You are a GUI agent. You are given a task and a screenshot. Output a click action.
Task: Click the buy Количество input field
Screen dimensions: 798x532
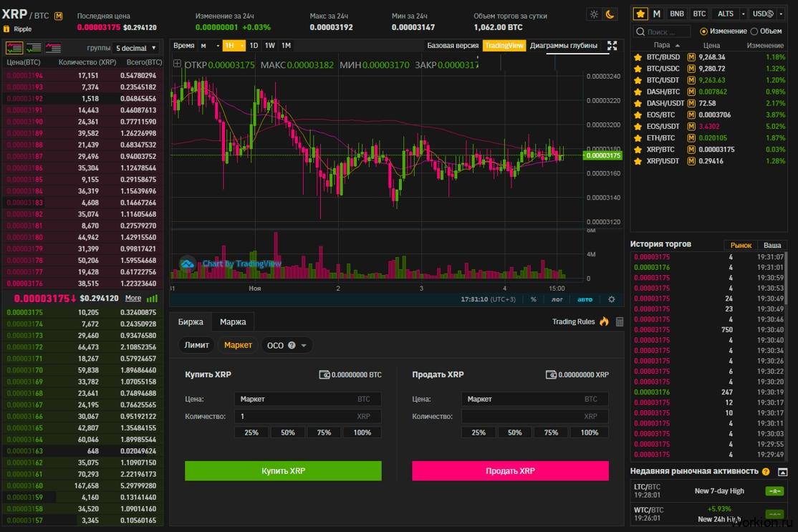coord(307,417)
